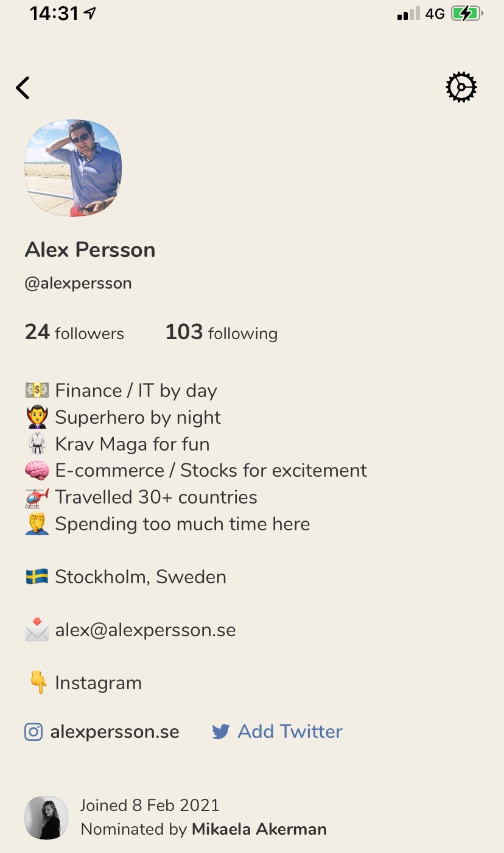504x853 pixels.
Task: Tap the envelope emoji beside the email
Action: click(x=37, y=630)
